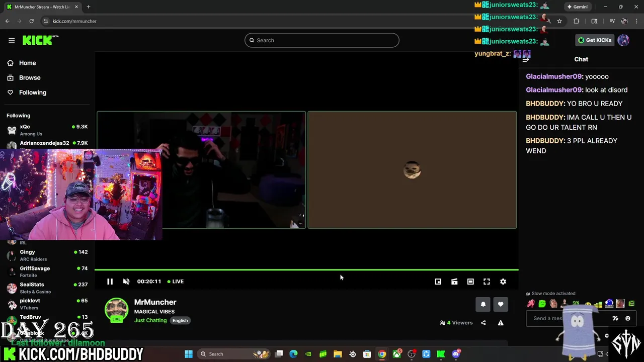The height and width of the screenshot is (362, 644).
Task: Open File Explorer from taskbar
Action: [338, 354]
